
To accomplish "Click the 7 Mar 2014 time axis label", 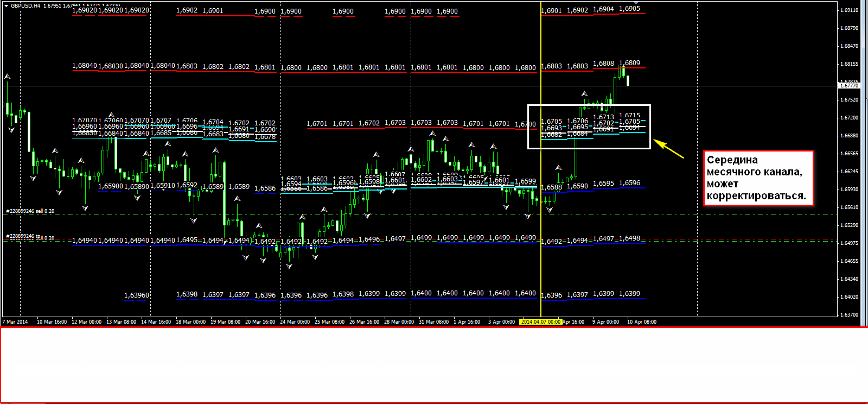I will pos(15,321).
